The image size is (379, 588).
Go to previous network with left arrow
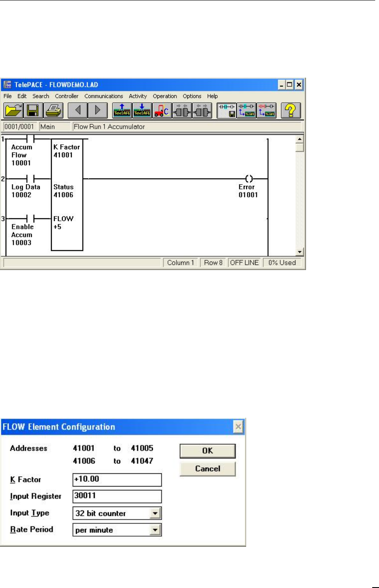78,111
